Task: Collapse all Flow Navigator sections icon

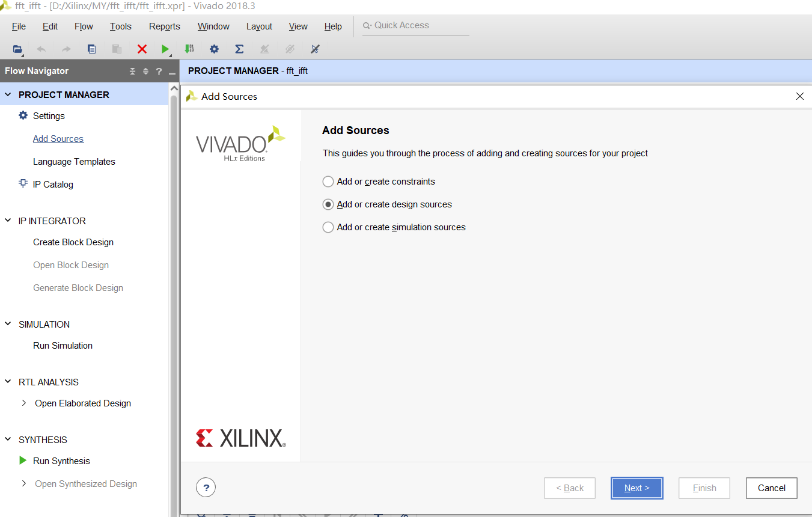Action: pyautogui.click(x=133, y=72)
